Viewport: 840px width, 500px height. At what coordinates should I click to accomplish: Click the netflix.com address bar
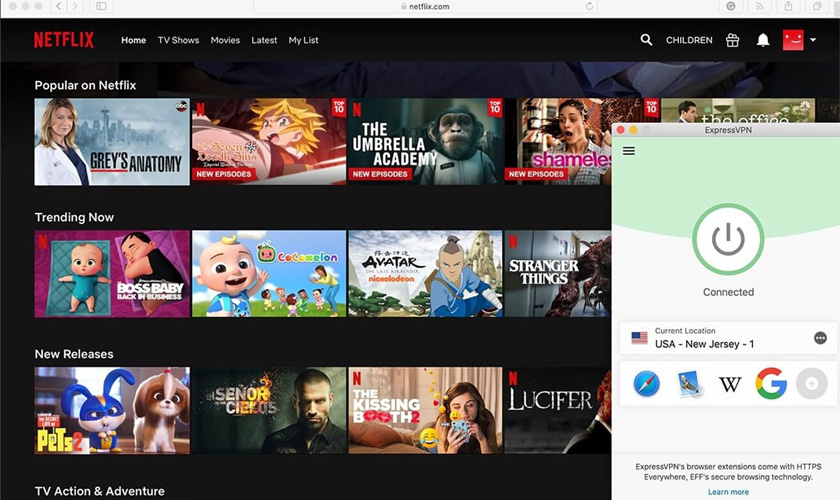(x=425, y=6)
